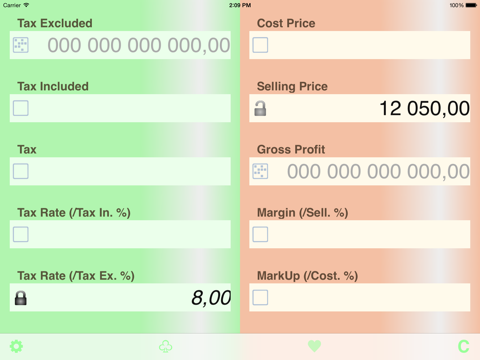Select the Tax Excluded amount field
Image resolution: width=480 pixels, height=360 pixels.
(120, 45)
